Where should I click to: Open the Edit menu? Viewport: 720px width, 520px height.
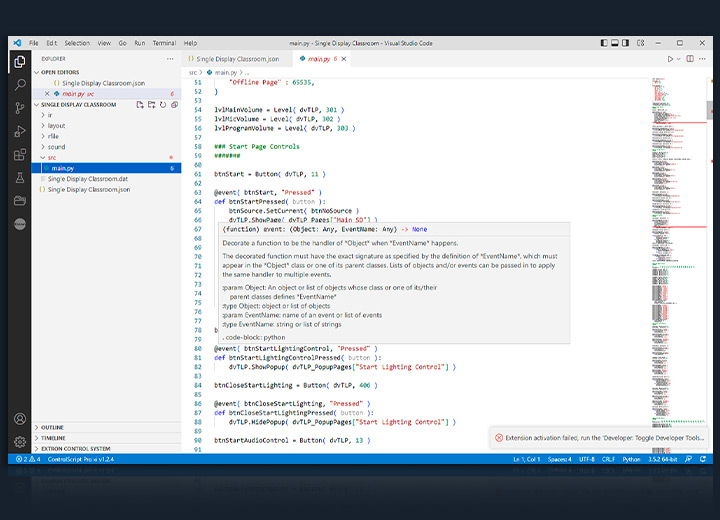(x=51, y=43)
